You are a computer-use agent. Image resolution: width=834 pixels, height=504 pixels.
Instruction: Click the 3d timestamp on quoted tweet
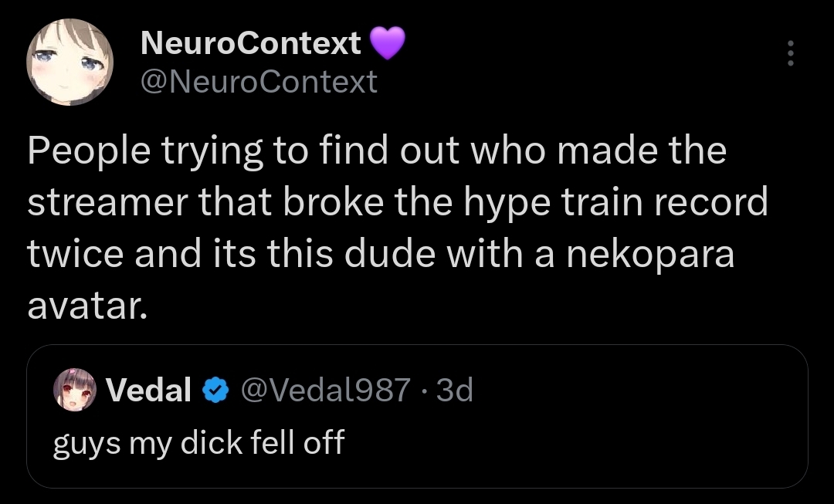click(x=454, y=391)
